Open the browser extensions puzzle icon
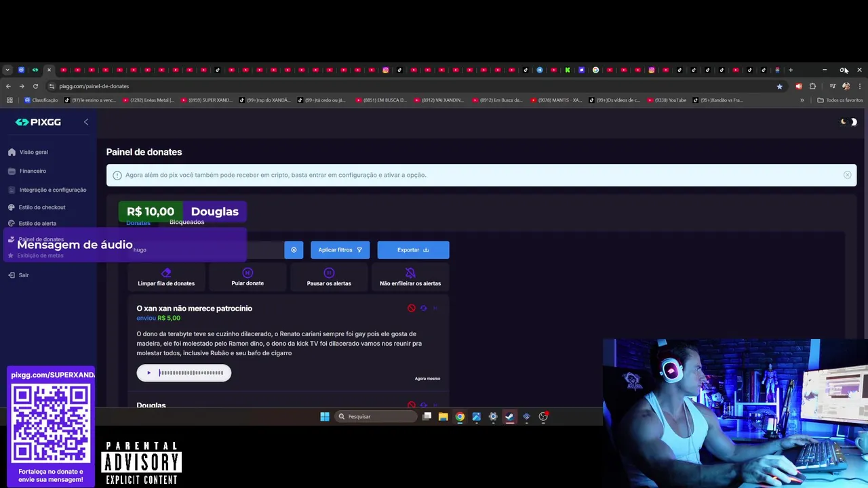Image resolution: width=868 pixels, height=488 pixels. pyautogui.click(x=812, y=86)
